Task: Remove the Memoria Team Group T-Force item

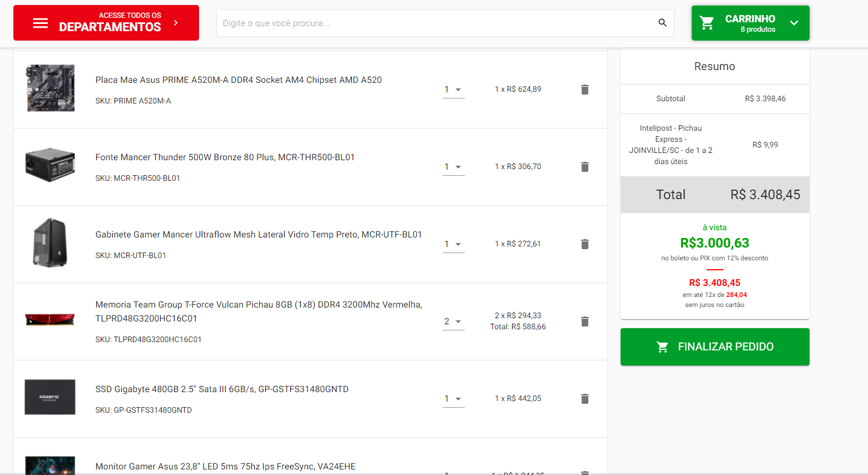Action: pyautogui.click(x=585, y=321)
